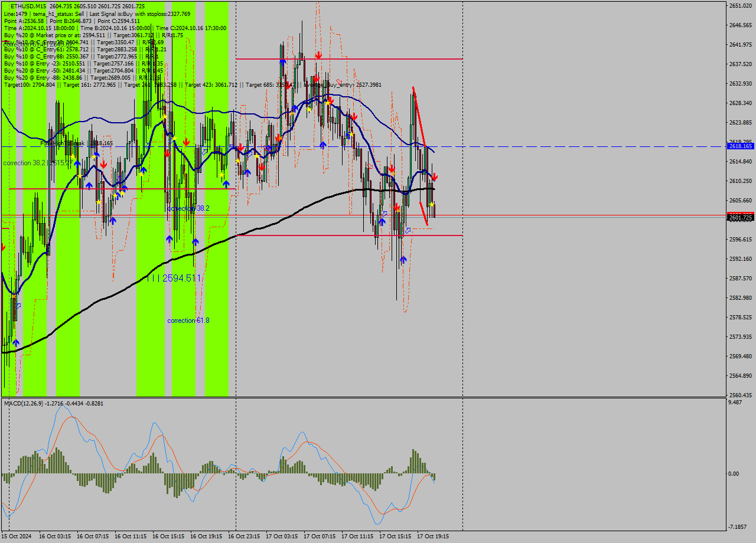Click the '17 Oct 19:15' time label
The height and width of the screenshot is (543, 756).
pyautogui.click(x=433, y=537)
